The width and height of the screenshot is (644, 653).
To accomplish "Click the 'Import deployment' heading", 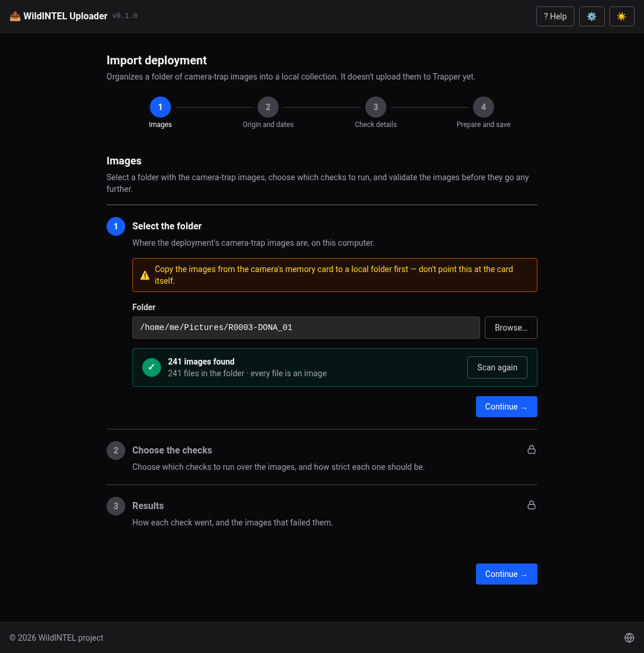I will (157, 60).
